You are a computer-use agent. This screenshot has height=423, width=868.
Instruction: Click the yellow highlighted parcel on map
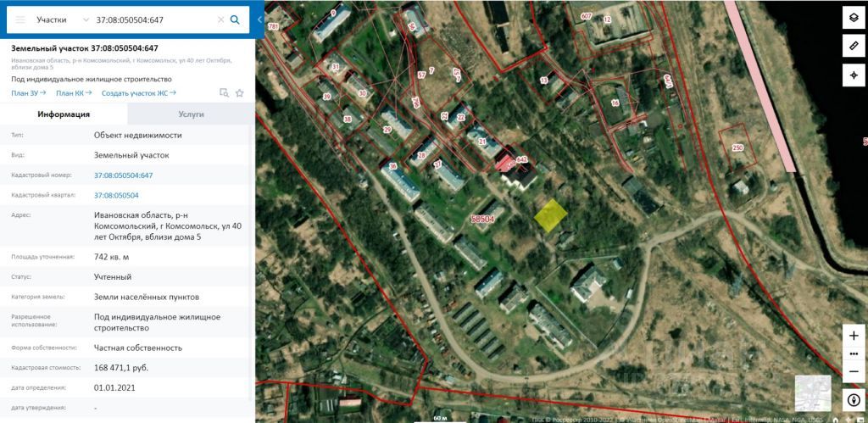(551, 215)
